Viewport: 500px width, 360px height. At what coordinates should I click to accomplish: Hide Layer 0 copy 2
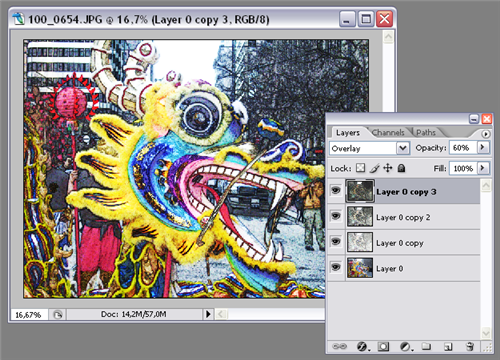click(336, 216)
